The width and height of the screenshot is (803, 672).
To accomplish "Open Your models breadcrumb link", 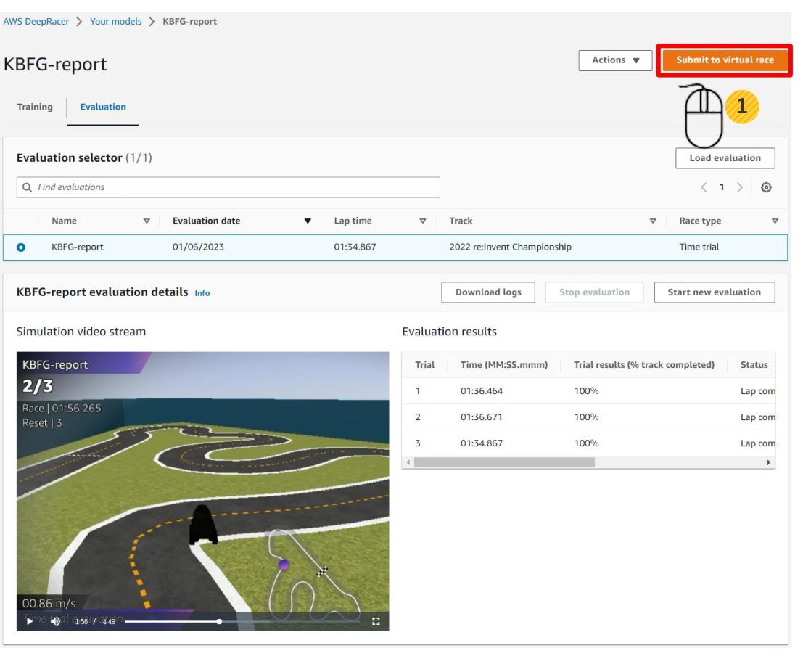I will pyautogui.click(x=115, y=21).
